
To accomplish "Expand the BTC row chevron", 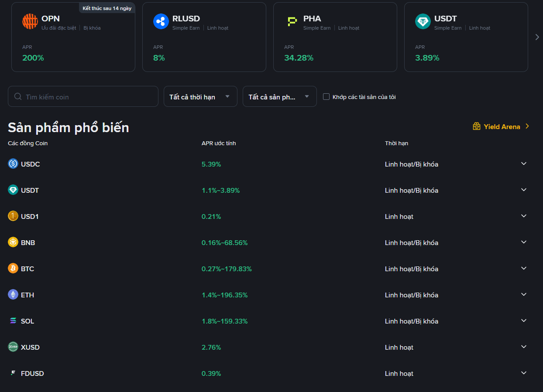I will coord(524,268).
